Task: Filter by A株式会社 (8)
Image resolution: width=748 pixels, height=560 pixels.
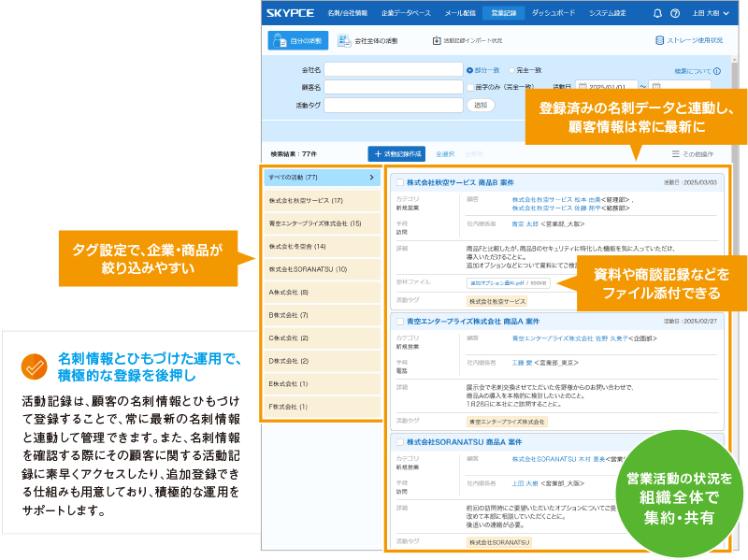Action: pos(322,292)
